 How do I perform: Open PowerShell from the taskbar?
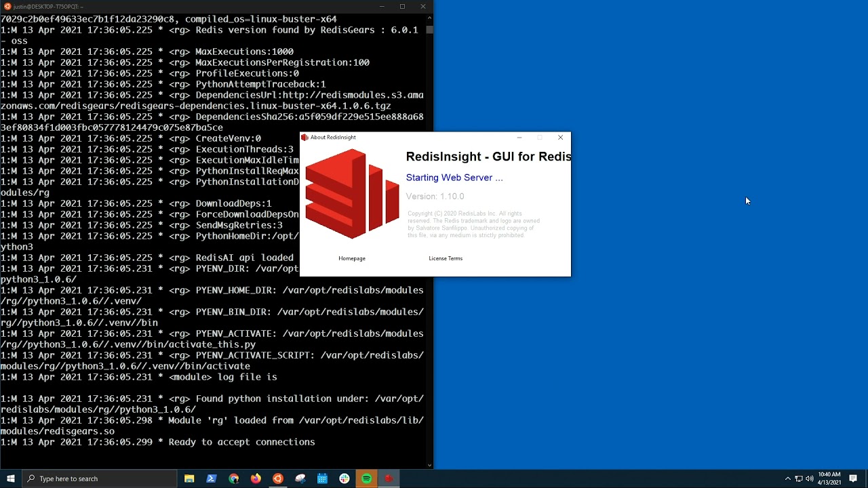click(212, 479)
